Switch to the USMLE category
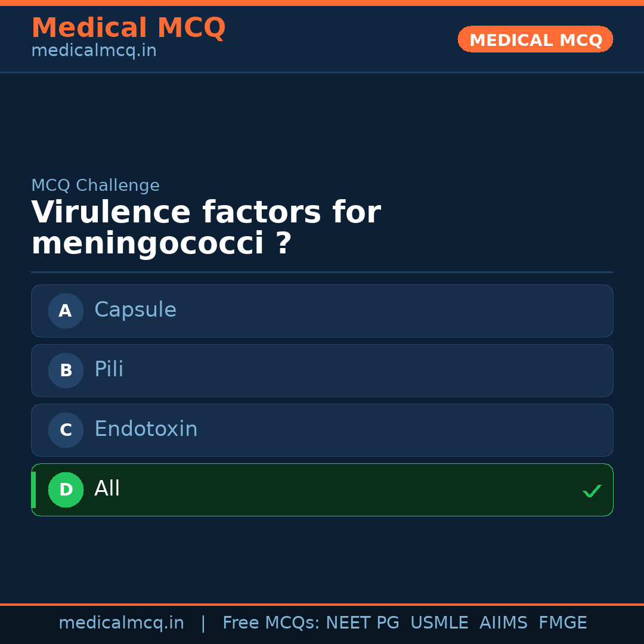The height and width of the screenshot is (644, 644). 439,622
